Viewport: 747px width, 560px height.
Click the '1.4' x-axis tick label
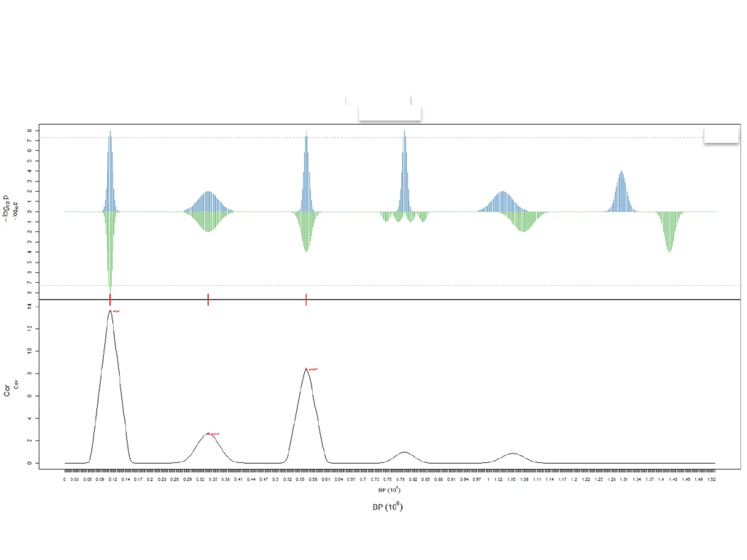pyautogui.click(x=661, y=480)
